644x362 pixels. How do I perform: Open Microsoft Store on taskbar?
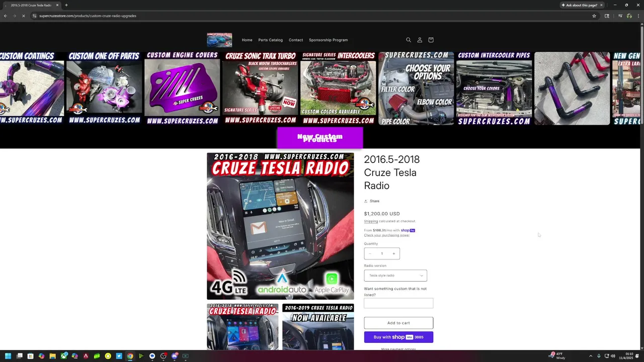[30, 356]
